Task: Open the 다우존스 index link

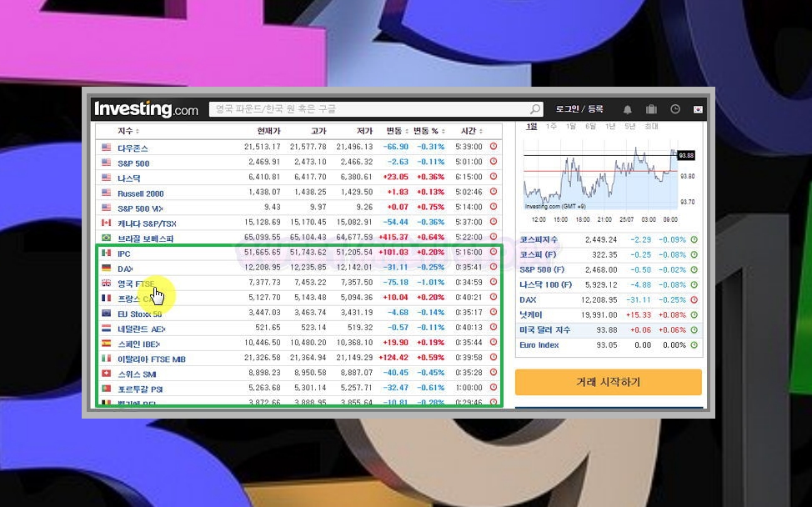Action: click(x=133, y=148)
